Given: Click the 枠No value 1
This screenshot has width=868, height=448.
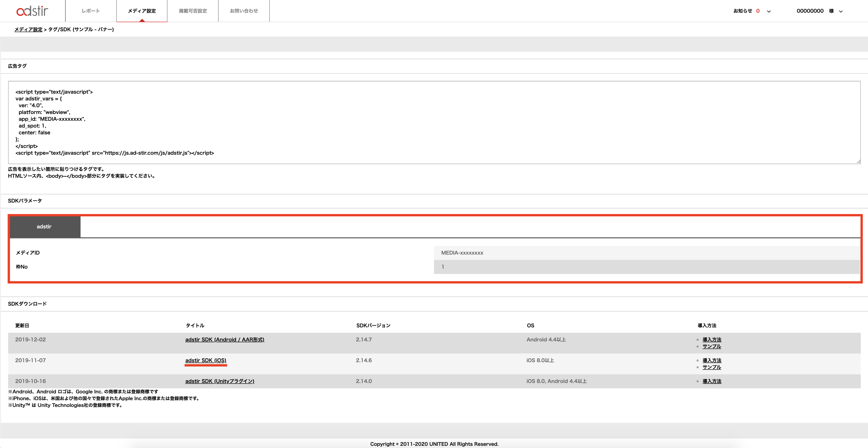Looking at the screenshot, I should click(443, 267).
